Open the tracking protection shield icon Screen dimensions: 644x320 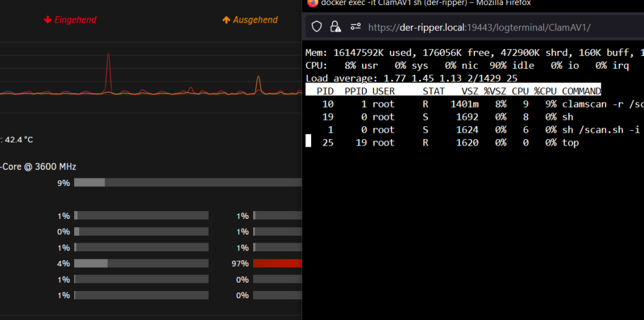pyautogui.click(x=316, y=27)
